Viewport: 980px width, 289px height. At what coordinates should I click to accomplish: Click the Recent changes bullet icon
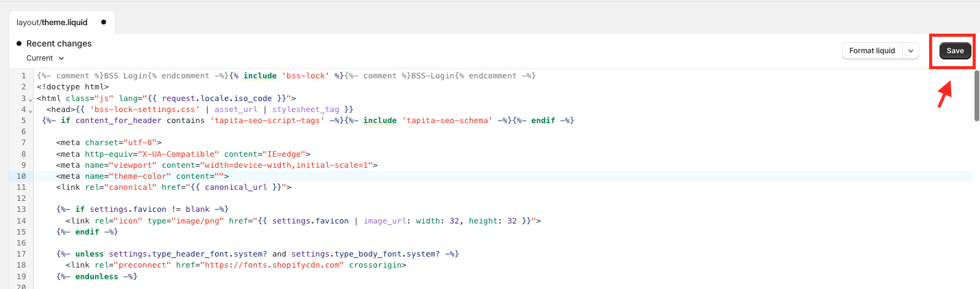click(19, 43)
